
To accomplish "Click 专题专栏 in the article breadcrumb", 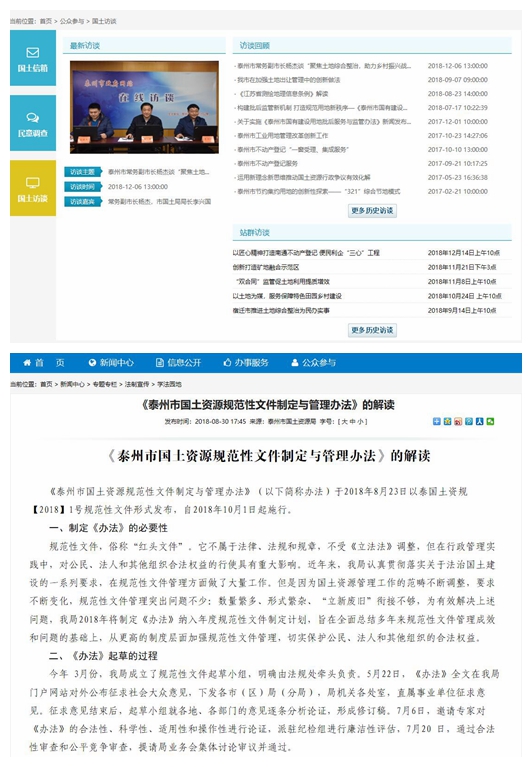I will click(105, 384).
